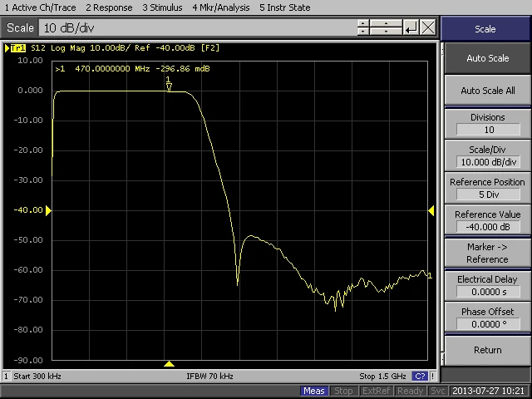Select the Reference Position softkey
This screenshot has height=399, width=532.
(488, 189)
